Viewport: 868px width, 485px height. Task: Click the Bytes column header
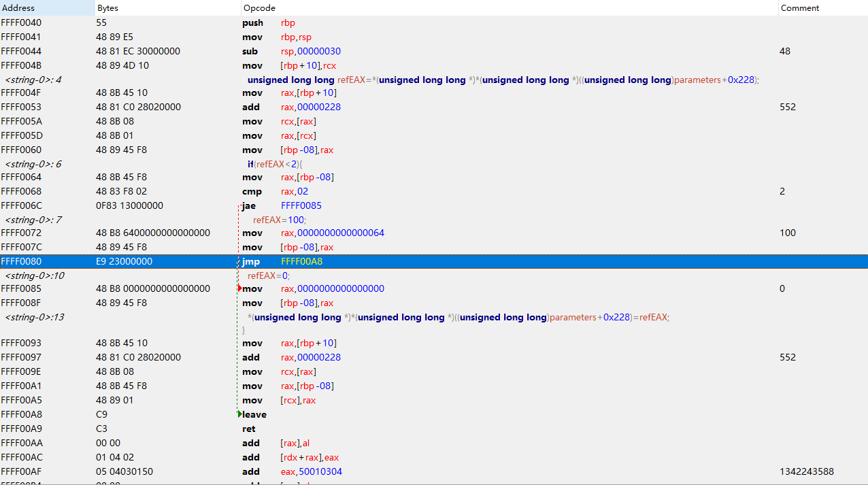(107, 7)
